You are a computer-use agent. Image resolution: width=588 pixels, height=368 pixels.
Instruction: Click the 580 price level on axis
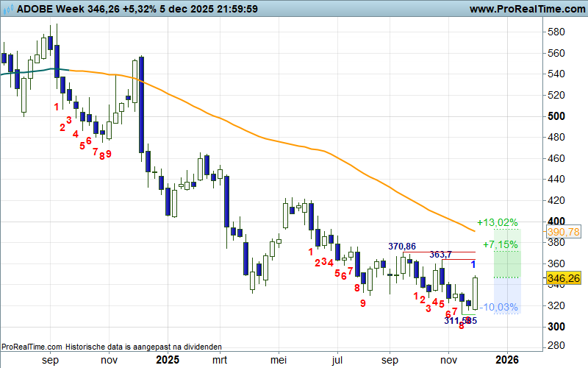coord(556,32)
